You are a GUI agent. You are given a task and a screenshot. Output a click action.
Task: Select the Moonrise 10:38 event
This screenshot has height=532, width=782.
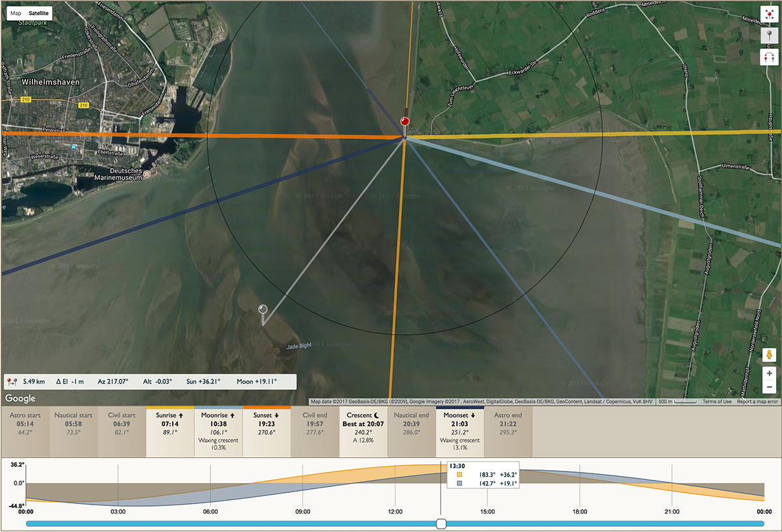pyautogui.click(x=218, y=432)
